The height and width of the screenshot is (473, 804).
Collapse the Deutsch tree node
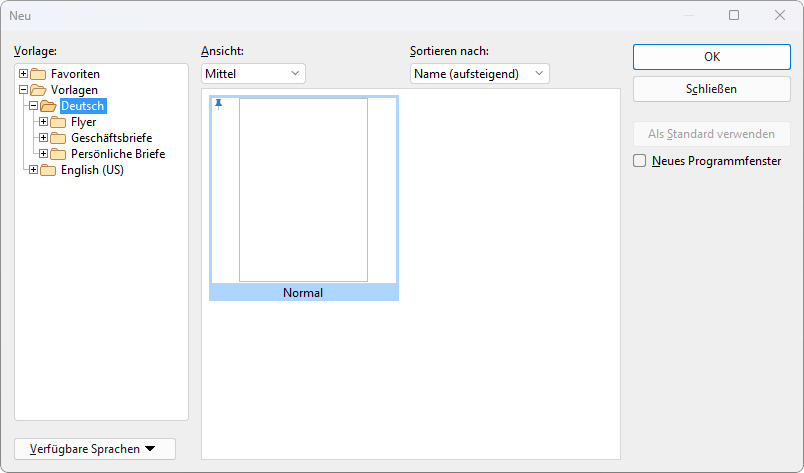tap(33, 106)
